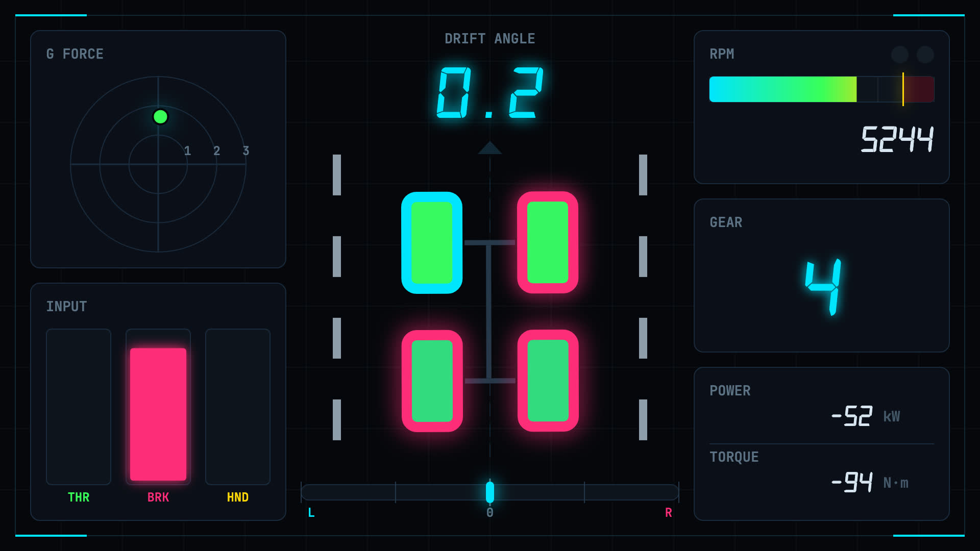Click ring label 3 on G-force radar

pos(246,151)
